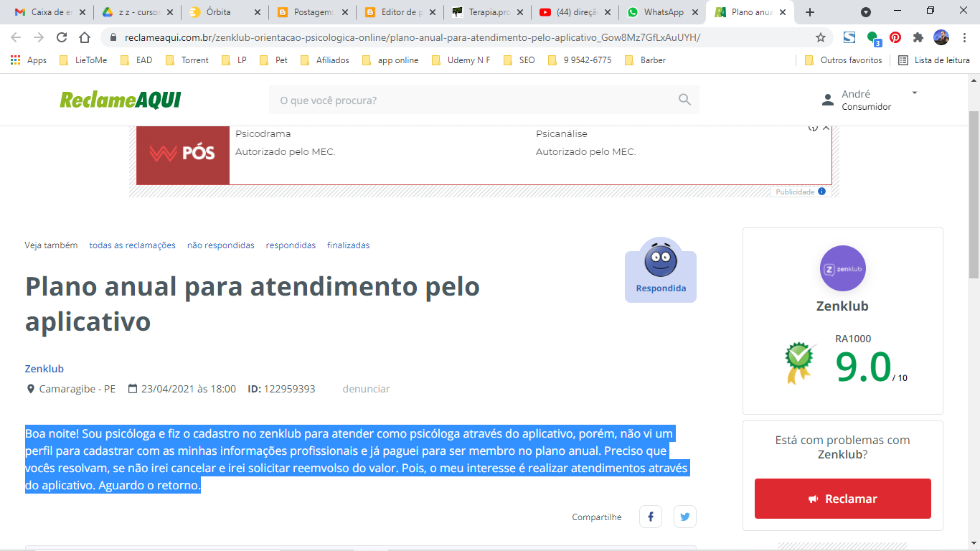Open the tab search dropdown arrow
The height and width of the screenshot is (551, 980).
[866, 12]
